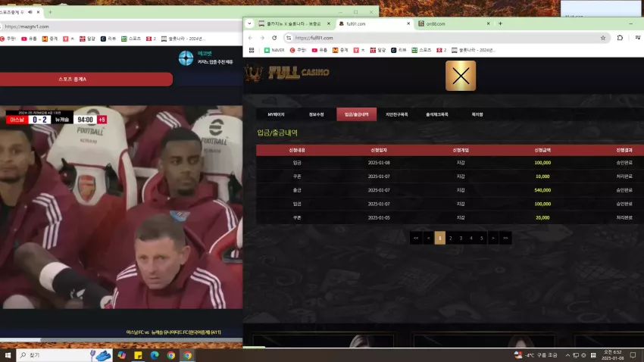
Task: Open the 출석체크목록 tab
Action: point(437,114)
